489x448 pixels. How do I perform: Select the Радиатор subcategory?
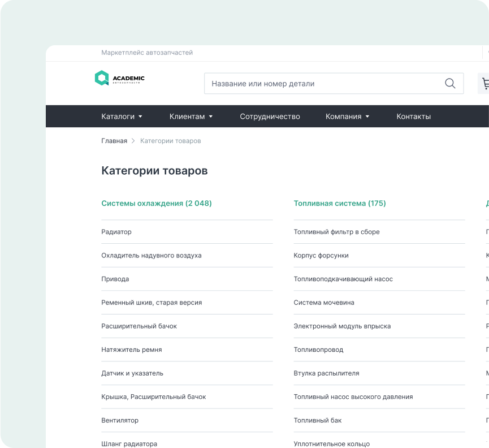(116, 231)
